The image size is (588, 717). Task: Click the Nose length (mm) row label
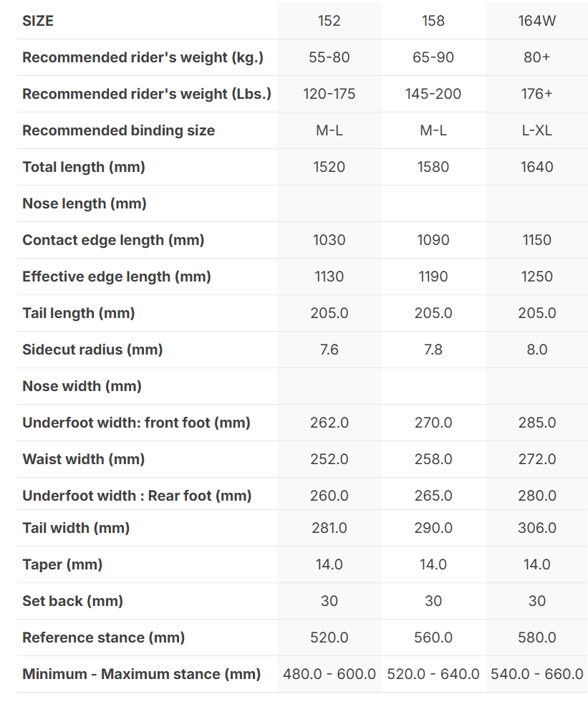tap(85, 203)
